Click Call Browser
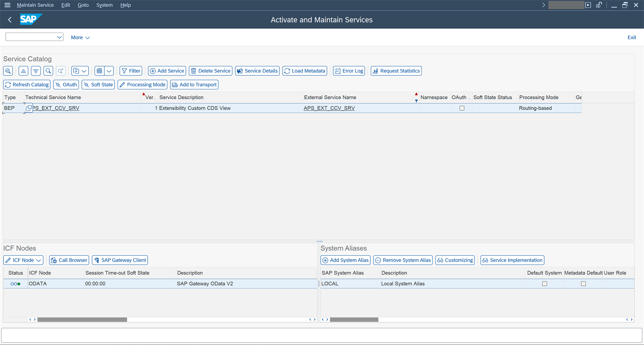 click(x=69, y=260)
